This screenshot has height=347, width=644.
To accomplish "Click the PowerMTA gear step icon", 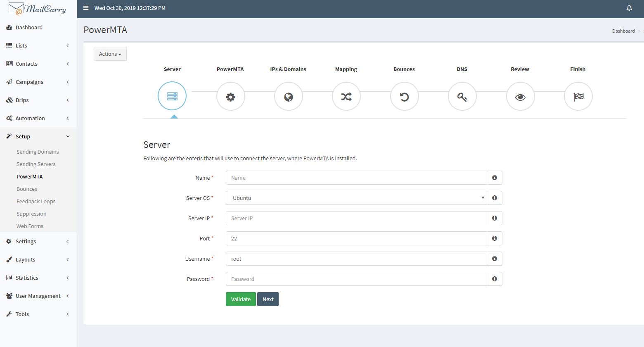I will (230, 97).
